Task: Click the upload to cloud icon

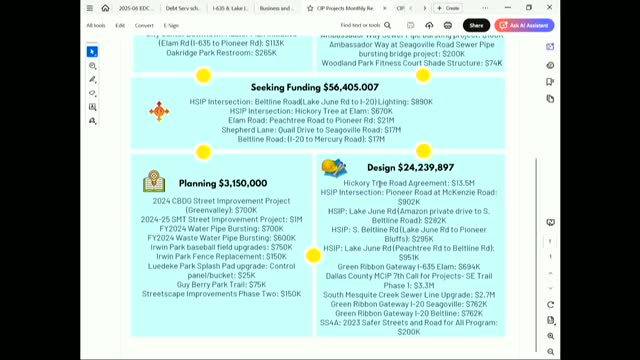Action: pos(429,25)
